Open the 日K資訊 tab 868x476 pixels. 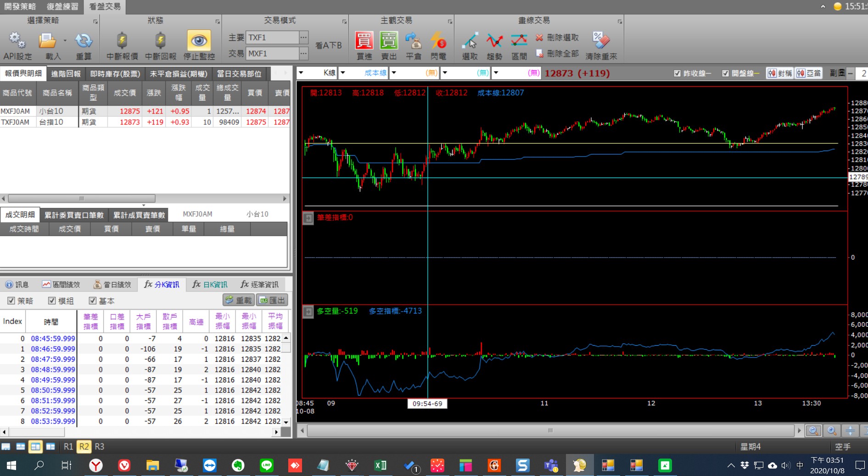[x=210, y=285]
